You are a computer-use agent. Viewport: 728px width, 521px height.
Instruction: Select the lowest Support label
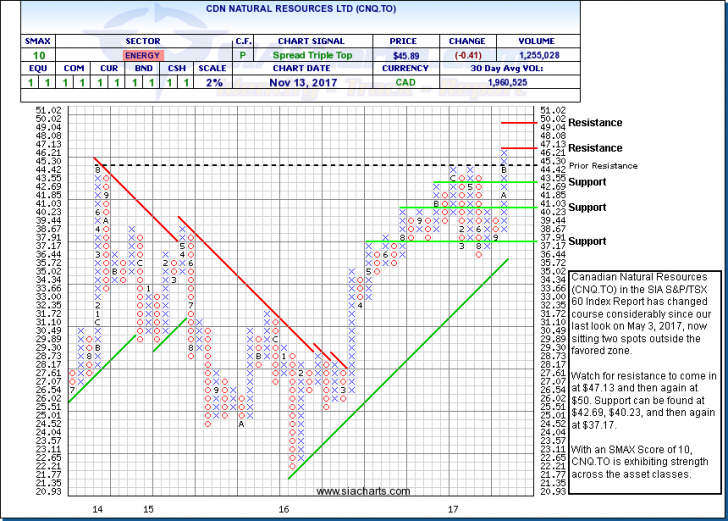point(588,242)
